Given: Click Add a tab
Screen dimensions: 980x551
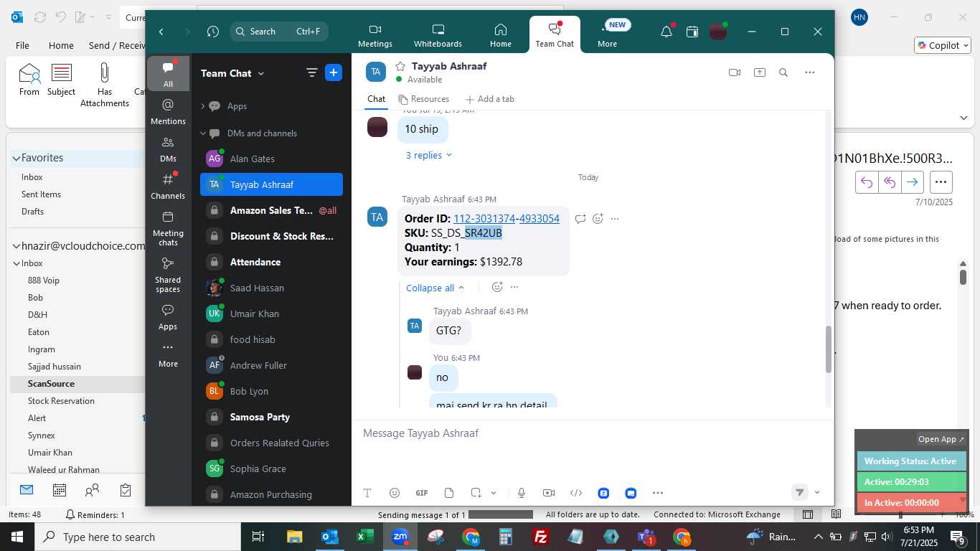Looking at the screenshot, I should pyautogui.click(x=490, y=99).
